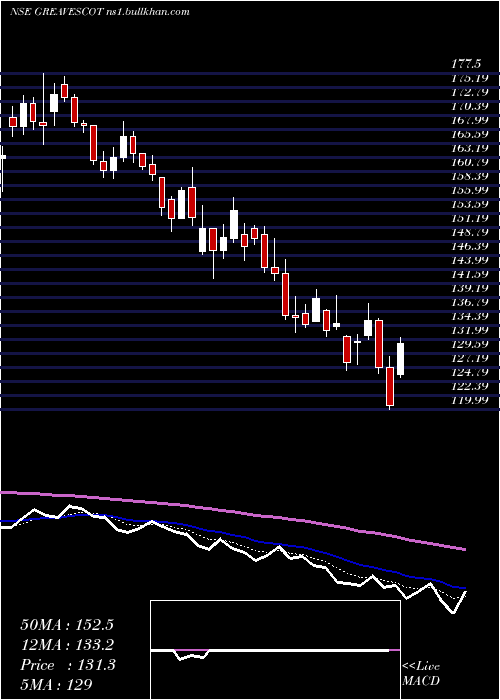This screenshot has height=700, width=500.
Task: Click the 163.19 price label
Action: pyautogui.click(x=471, y=148)
